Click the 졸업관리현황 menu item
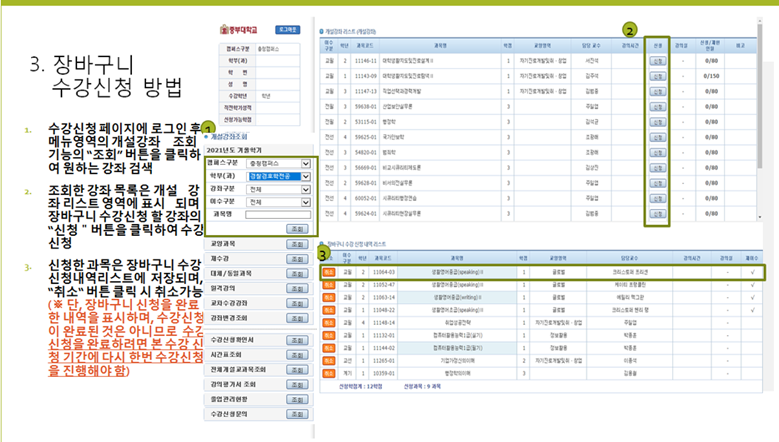 [x=230, y=397]
